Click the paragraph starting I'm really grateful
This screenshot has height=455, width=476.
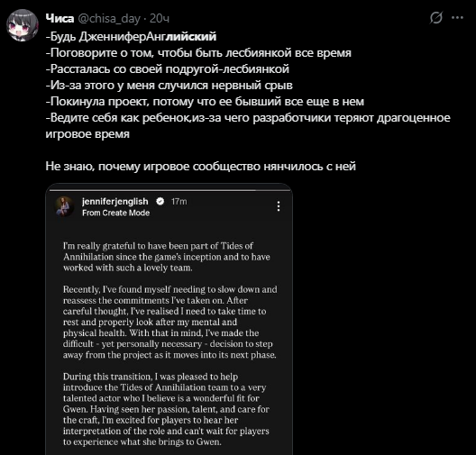click(x=167, y=257)
